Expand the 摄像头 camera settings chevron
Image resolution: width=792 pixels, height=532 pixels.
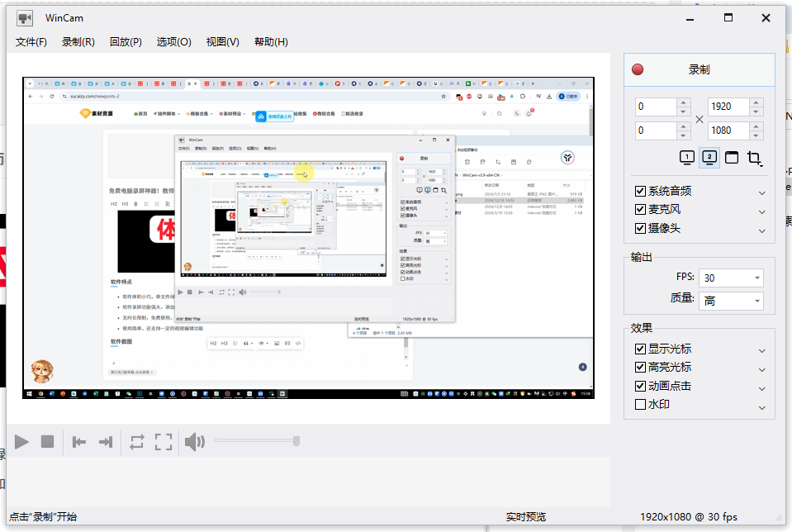coord(761,230)
